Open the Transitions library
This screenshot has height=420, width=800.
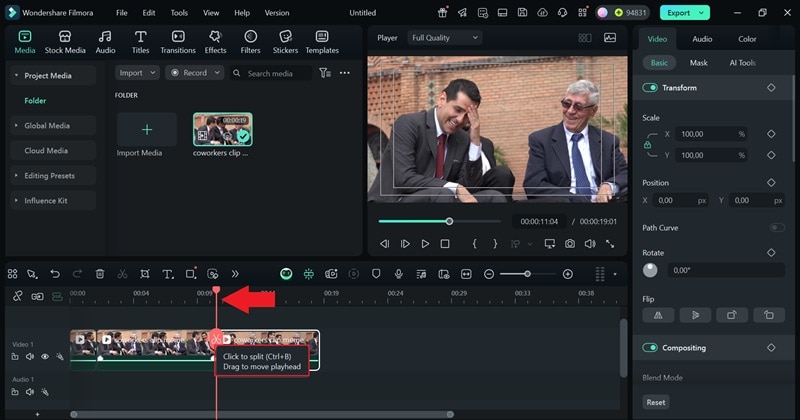(x=178, y=42)
